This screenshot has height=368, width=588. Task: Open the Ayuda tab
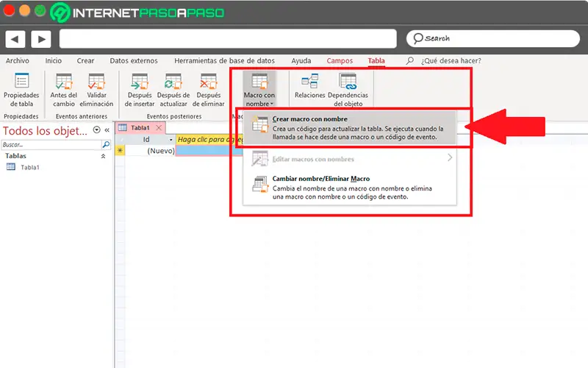(x=301, y=60)
